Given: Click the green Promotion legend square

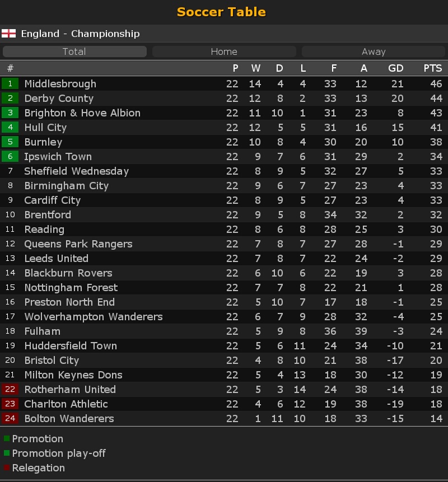Looking at the screenshot, I should tap(7, 438).
